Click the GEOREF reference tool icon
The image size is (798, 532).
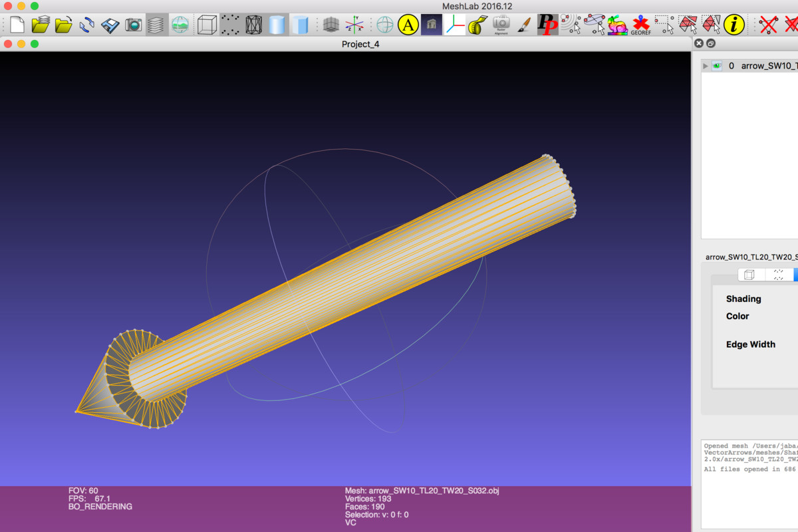click(x=640, y=25)
